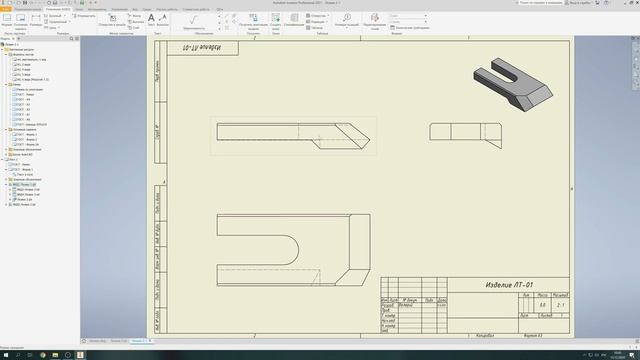Switch to the Инструменты ribbon tab
This screenshot has width=640, height=360.
click(97, 9)
